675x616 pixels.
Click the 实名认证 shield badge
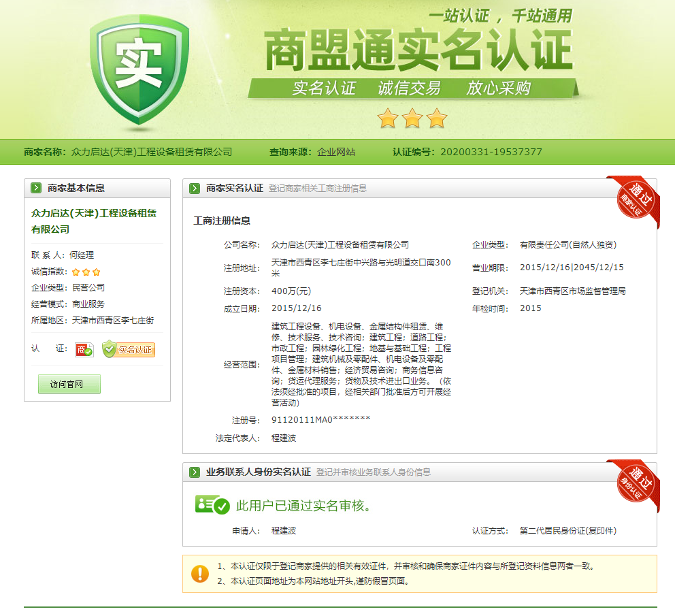[129, 349]
